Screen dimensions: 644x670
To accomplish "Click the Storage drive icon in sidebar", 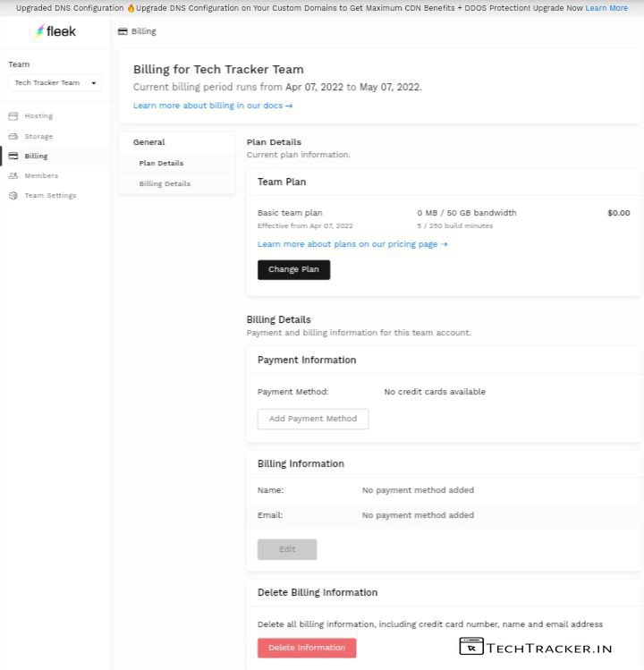I will pos(13,137).
